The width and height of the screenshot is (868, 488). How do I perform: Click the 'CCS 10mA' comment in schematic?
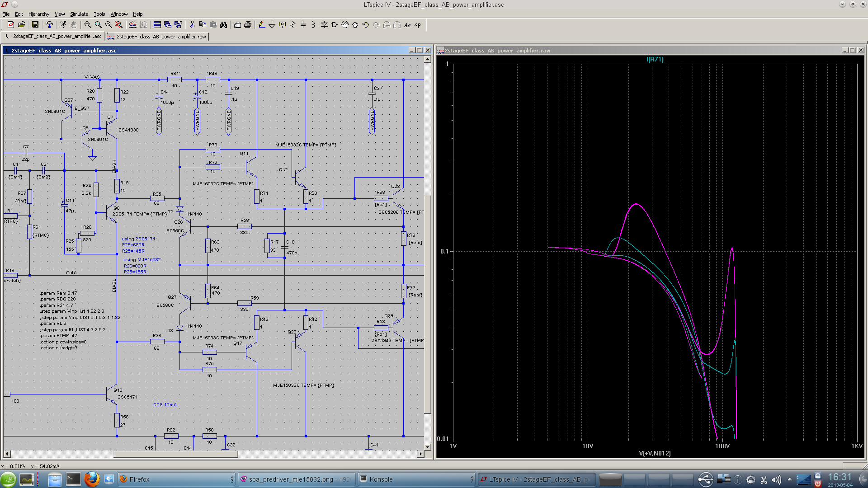[x=165, y=404]
